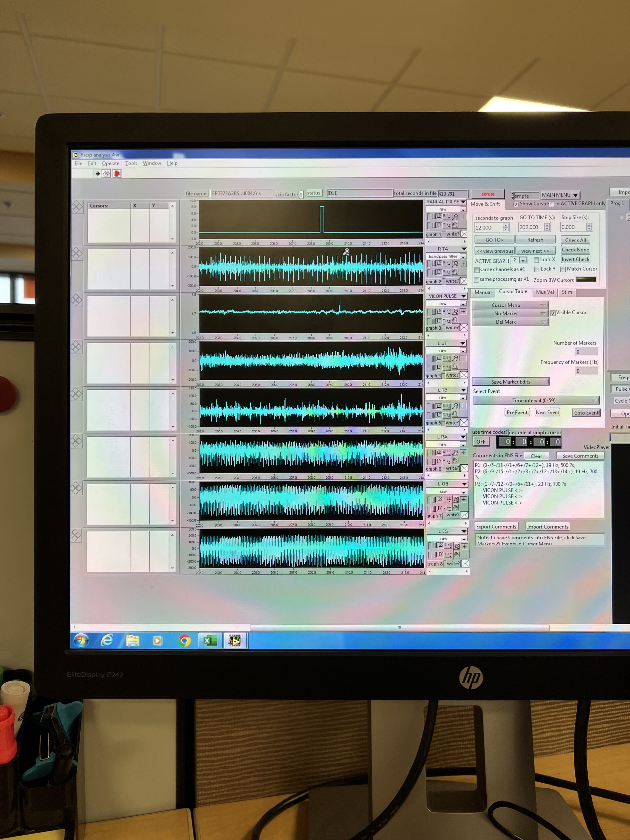Switch to the Manual tab

[x=483, y=292]
